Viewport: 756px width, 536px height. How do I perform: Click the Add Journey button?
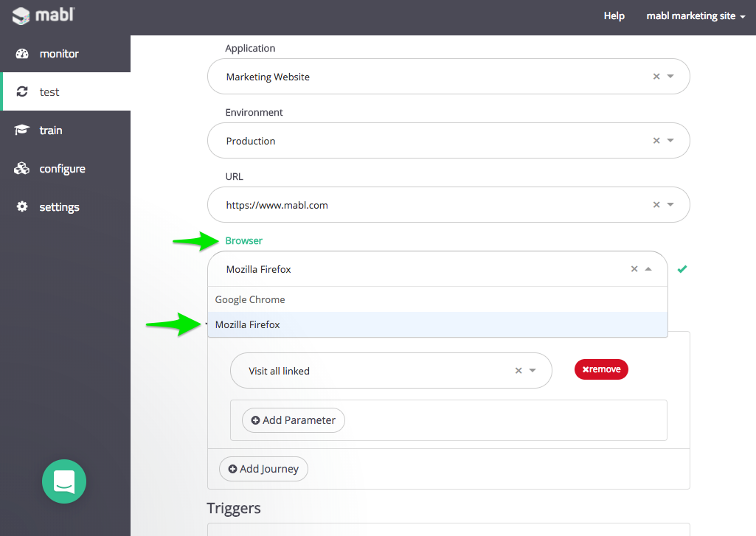pos(263,469)
